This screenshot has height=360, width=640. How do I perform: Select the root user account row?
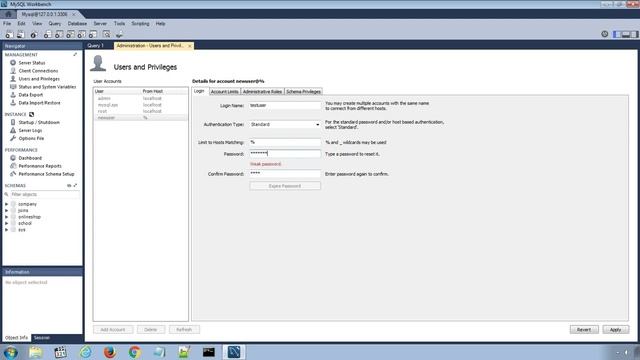click(x=140, y=111)
